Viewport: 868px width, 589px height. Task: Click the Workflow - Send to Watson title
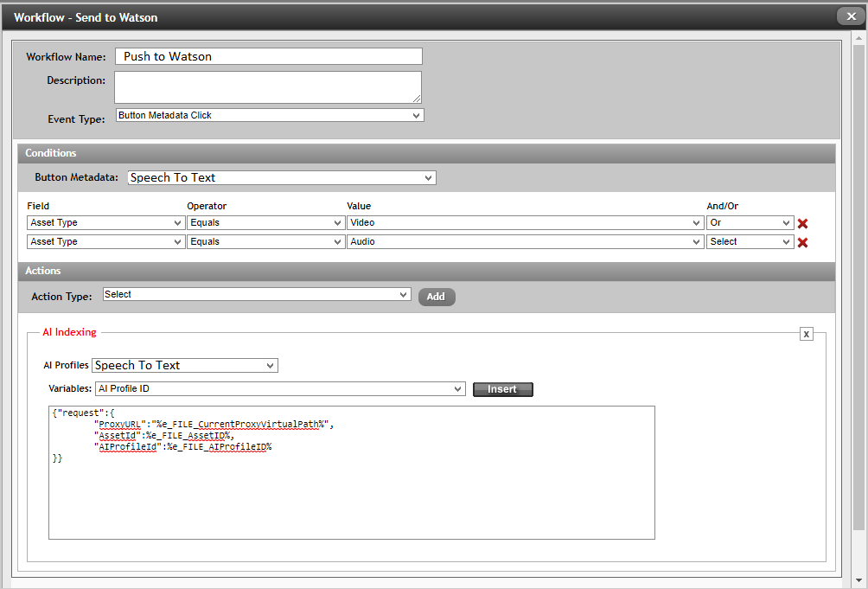86,17
